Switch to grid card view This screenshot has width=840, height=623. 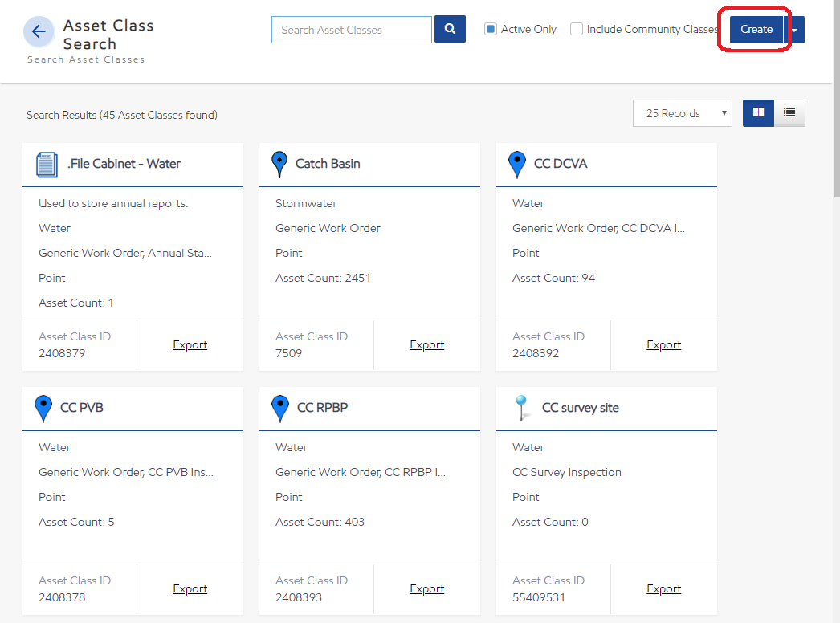pyautogui.click(x=758, y=113)
